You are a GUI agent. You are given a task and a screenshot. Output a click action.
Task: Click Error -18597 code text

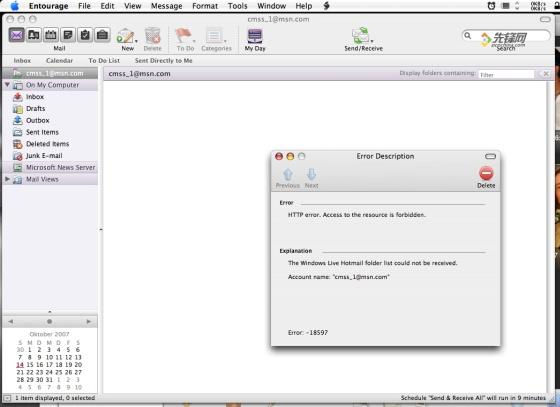[x=308, y=332]
